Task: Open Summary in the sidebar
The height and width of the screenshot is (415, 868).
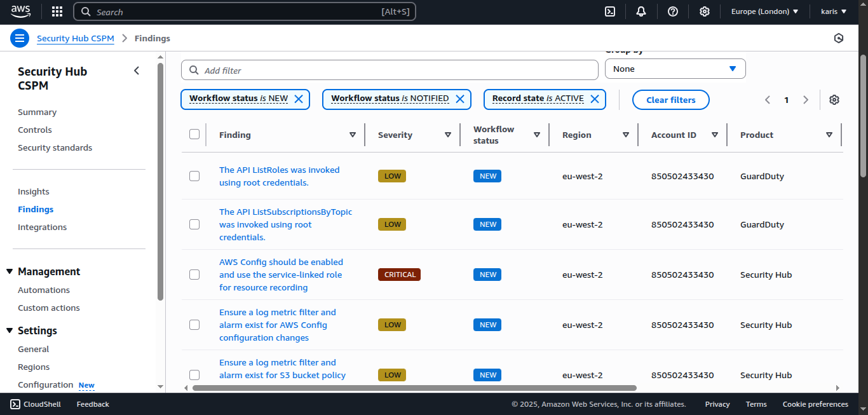Action: (x=37, y=112)
